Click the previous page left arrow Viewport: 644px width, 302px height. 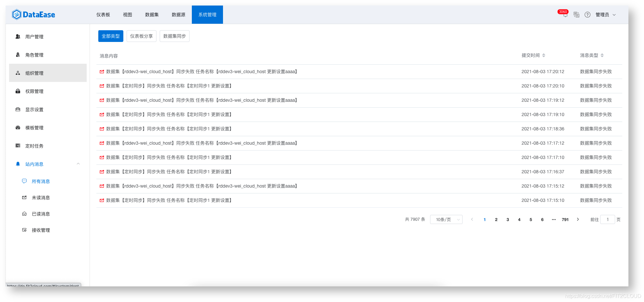pos(472,219)
